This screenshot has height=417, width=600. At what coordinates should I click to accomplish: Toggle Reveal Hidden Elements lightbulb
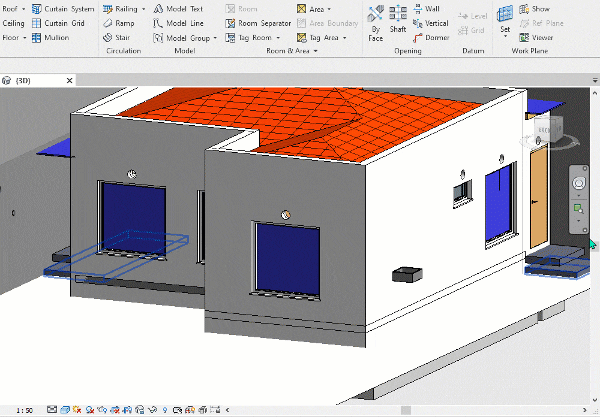165,410
